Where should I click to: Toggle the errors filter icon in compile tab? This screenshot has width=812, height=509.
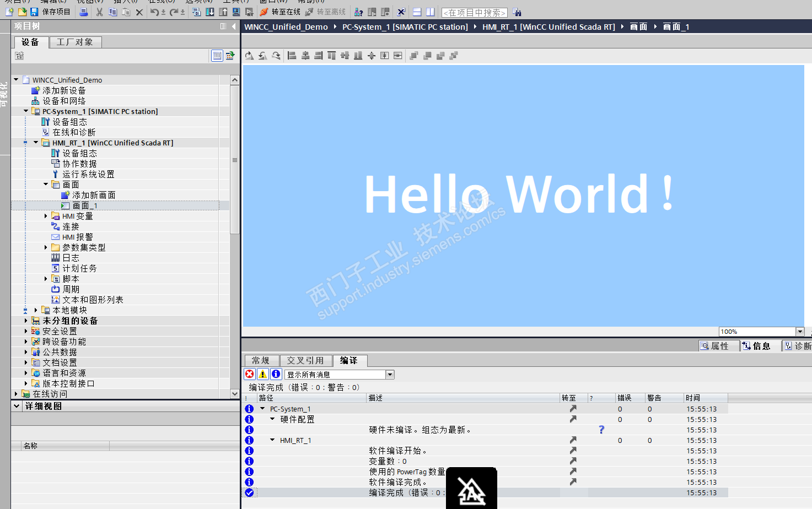[250, 375]
